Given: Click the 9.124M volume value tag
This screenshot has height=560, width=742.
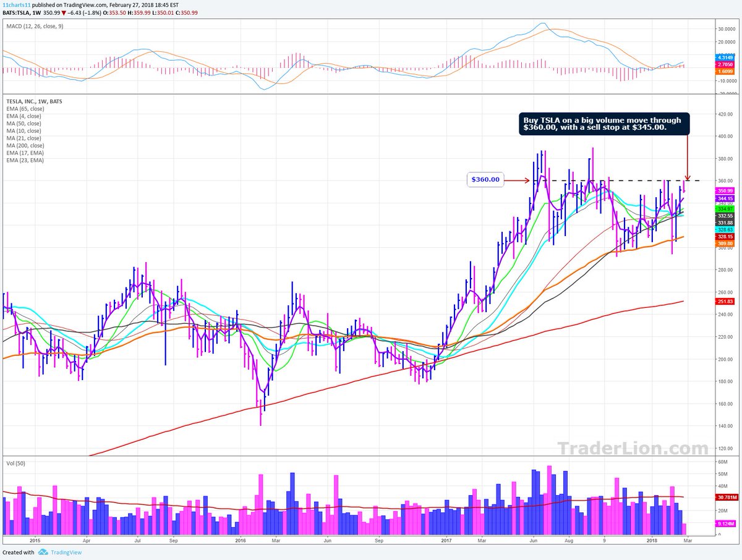Looking at the screenshot, I should pos(725,524).
